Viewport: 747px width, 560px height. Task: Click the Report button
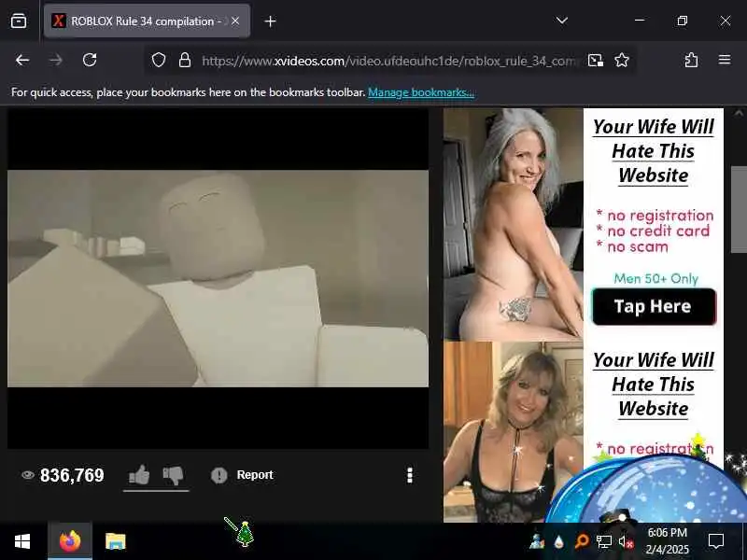242,475
